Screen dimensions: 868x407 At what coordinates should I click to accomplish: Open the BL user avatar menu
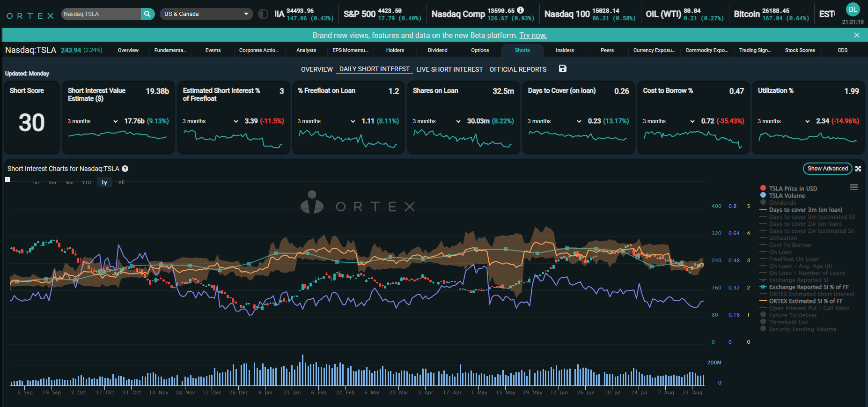tap(853, 9)
